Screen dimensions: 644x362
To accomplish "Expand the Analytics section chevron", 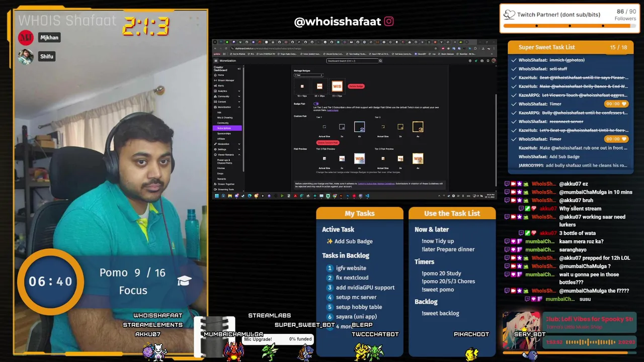I will click(239, 91).
